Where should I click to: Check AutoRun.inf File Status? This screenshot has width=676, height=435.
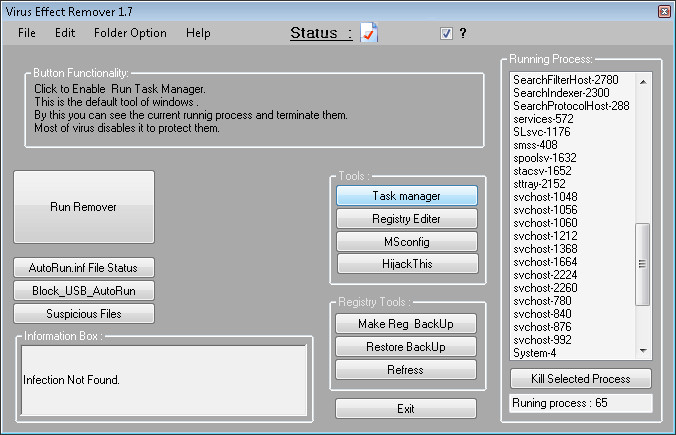84,268
